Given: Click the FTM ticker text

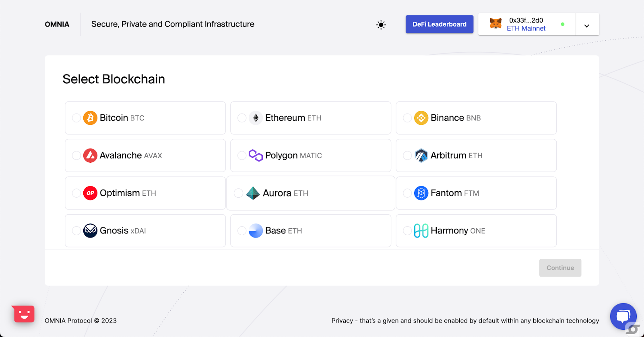Looking at the screenshot, I should [472, 194].
